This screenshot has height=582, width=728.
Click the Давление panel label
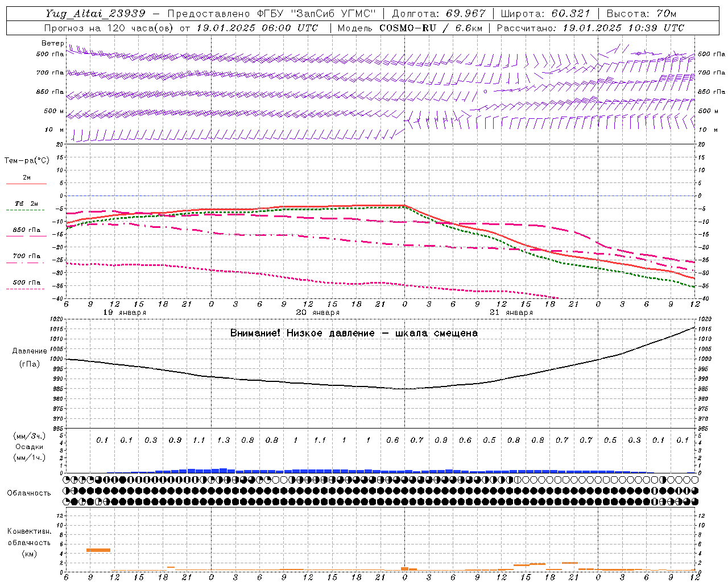tap(30, 351)
